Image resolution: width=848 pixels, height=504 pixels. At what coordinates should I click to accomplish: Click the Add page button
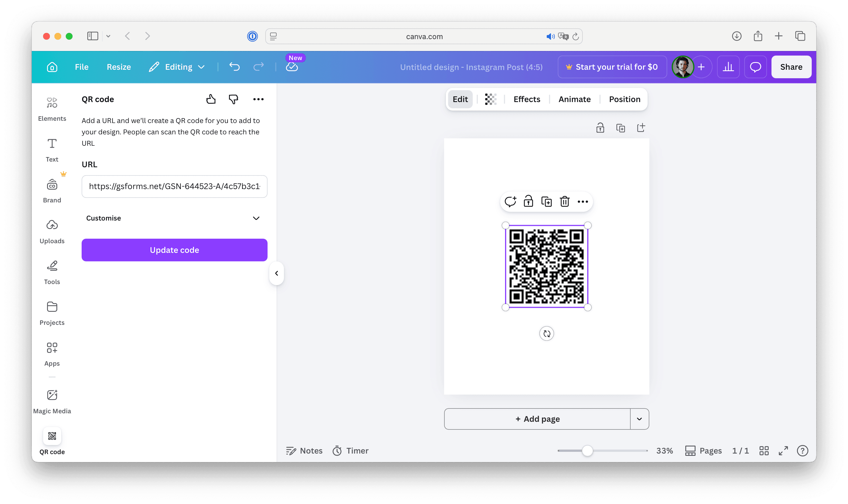click(x=537, y=419)
